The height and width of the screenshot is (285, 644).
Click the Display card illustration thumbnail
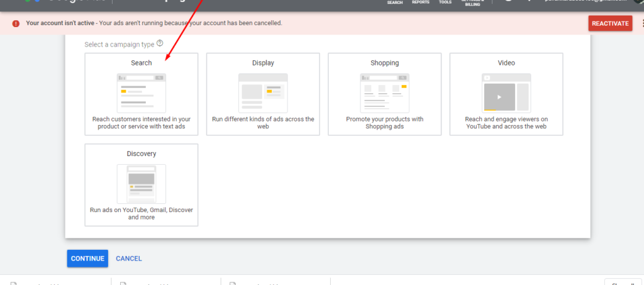pyautogui.click(x=263, y=93)
